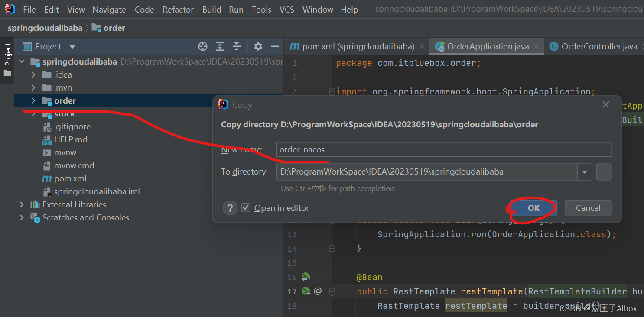Screen dimensions: 644x317
Task: Click order in the breadcrumb path
Action: click(114, 28)
